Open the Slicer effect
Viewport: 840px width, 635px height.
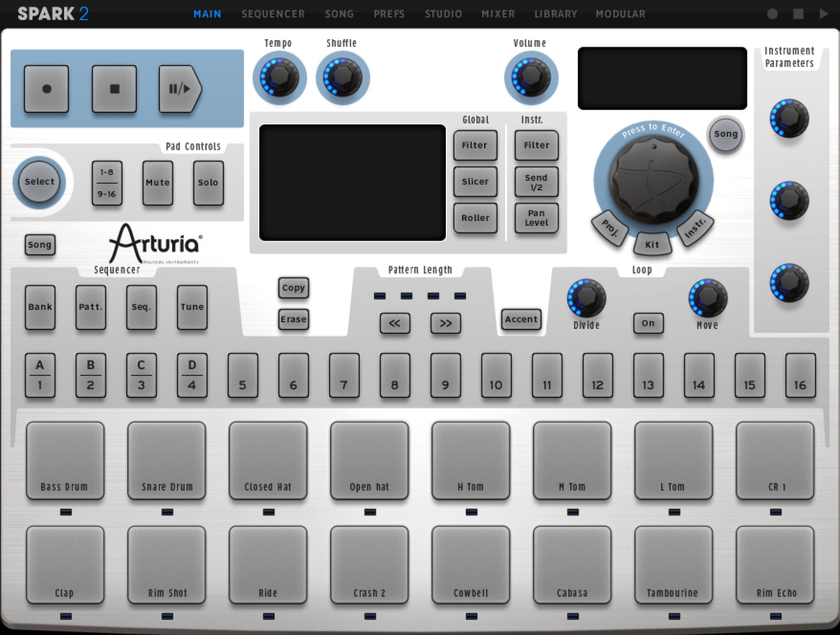tap(475, 181)
